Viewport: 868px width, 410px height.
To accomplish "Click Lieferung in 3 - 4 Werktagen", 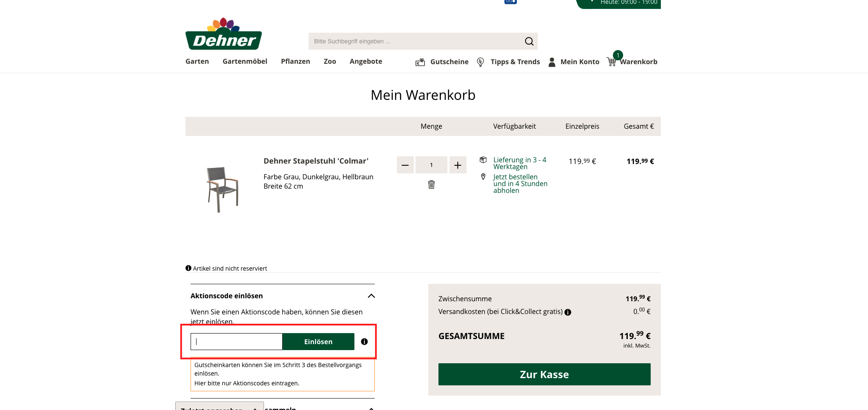I will pos(520,163).
